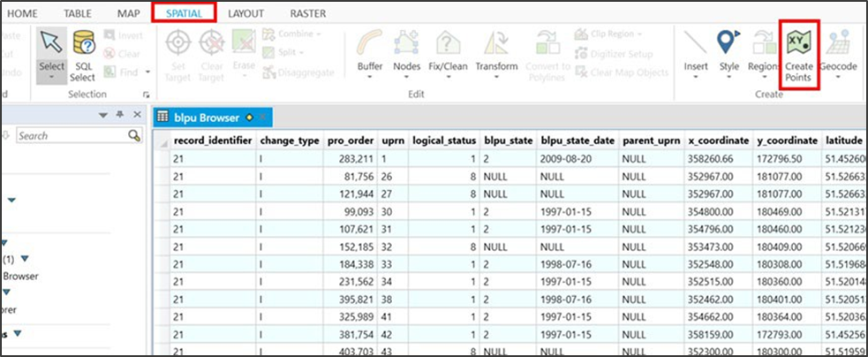Open the RASTER ribbon tab

coord(308,13)
